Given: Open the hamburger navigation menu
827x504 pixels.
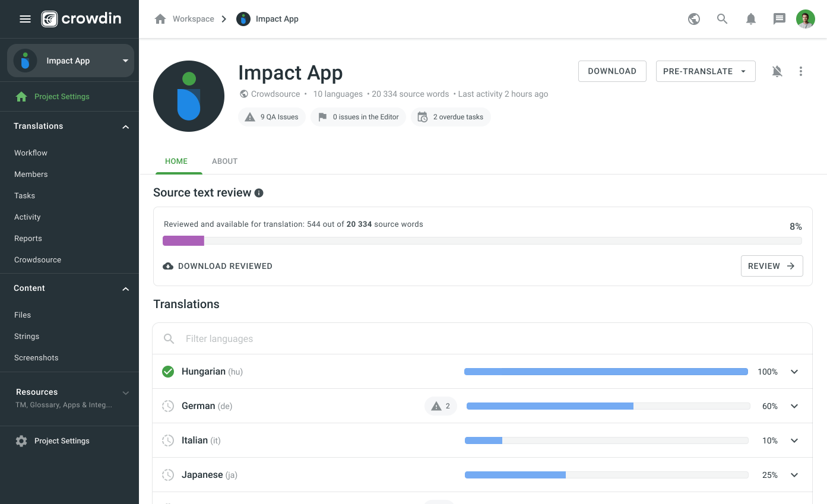Looking at the screenshot, I should [25, 18].
